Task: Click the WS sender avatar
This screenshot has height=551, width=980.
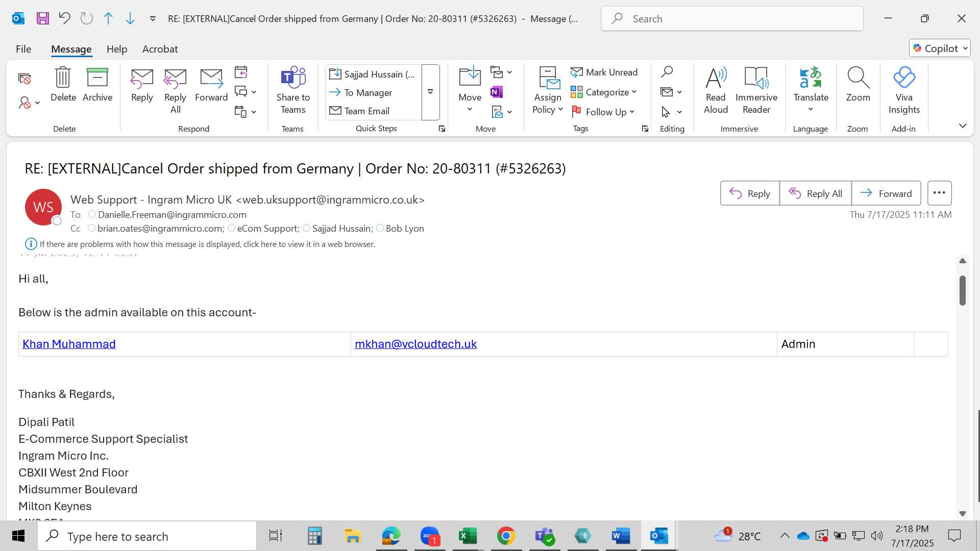Action: [x=43, y=207]
